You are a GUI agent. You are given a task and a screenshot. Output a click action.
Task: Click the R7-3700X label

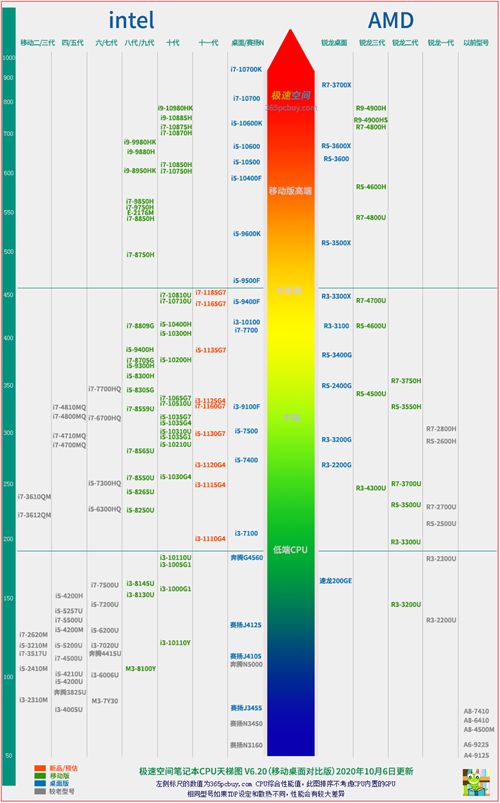coord(337,85)
